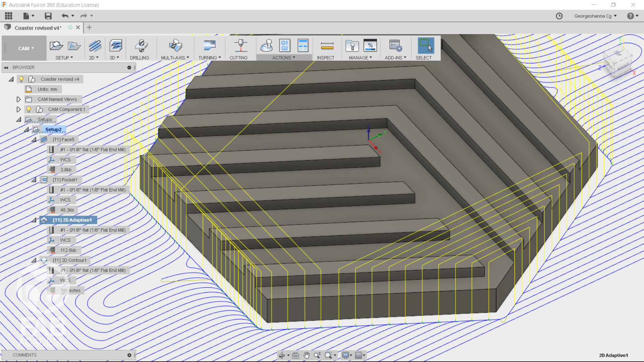Screen dimensions: 644x362
Task: Collapse the [T1] Face5 operation
Action: tap(34, 139)
